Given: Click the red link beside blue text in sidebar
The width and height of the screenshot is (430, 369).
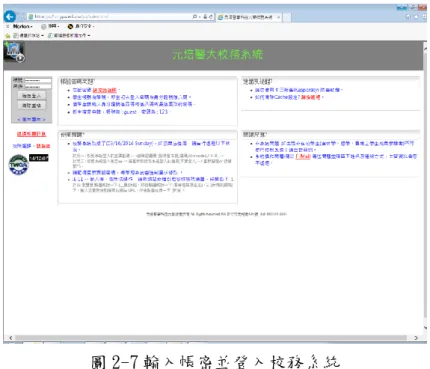Looking at the screenshot, I should [x=43, y=146].
